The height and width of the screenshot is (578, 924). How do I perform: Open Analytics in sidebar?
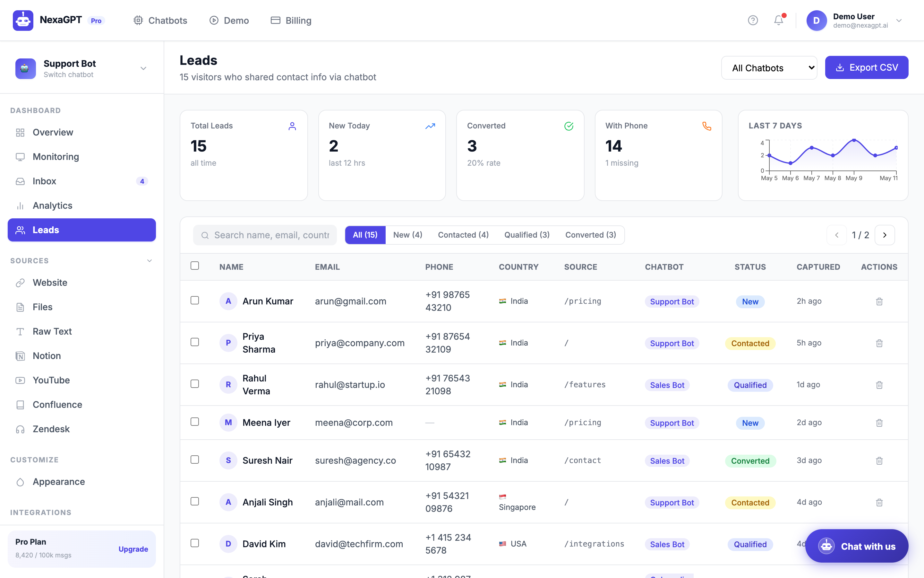coord(82,206)
